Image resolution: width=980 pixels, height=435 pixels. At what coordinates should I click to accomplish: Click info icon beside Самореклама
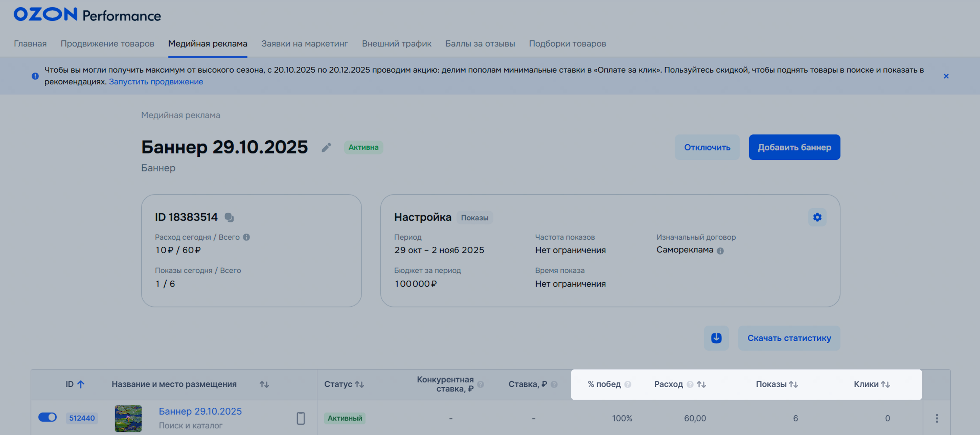click(x=720, y=250)
